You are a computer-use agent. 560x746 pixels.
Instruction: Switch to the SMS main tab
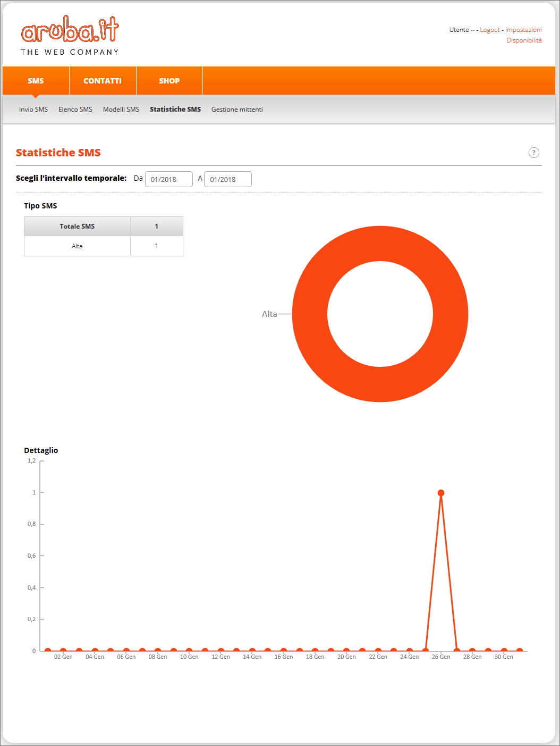pos(36,81)
